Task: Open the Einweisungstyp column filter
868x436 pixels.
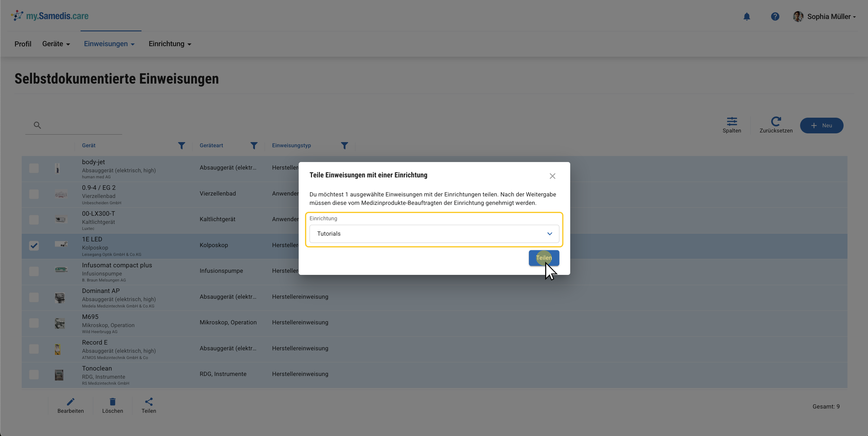Action: (x=344, y=145)
